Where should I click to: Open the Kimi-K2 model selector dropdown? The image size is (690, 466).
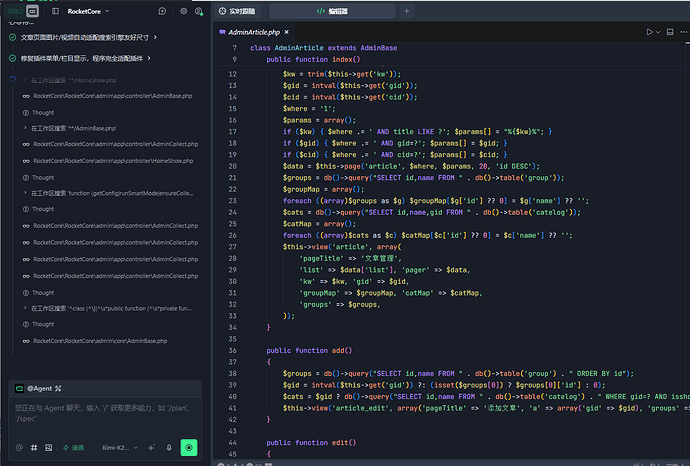120,448
